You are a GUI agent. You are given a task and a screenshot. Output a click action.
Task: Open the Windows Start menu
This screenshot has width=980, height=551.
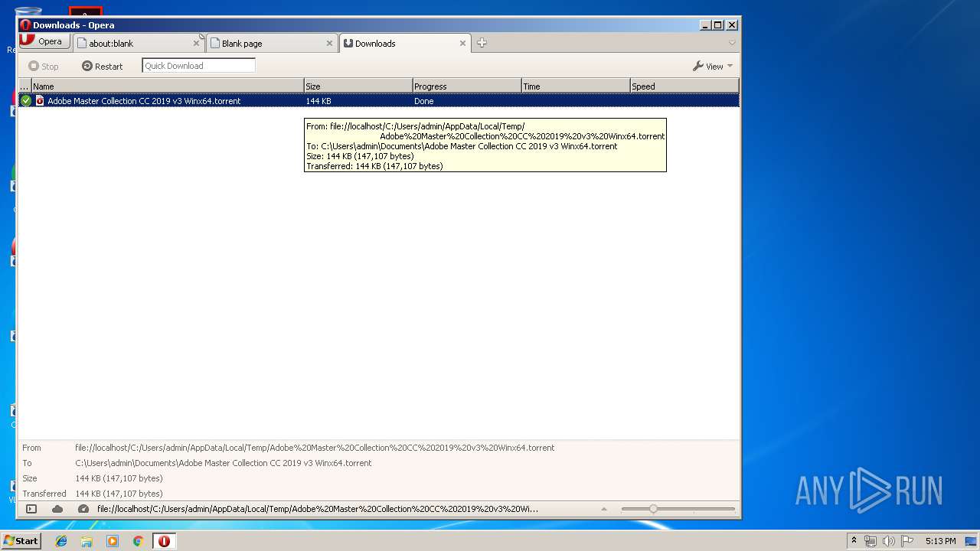(x=21, y=540)
